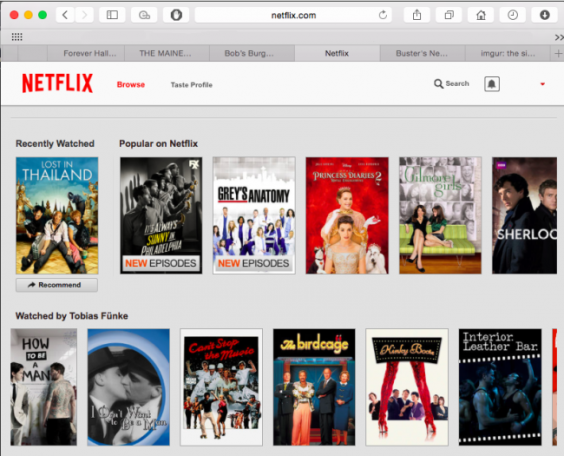Screen dimensions: 564x456
Task: Open The Birdcage poster
Action: [x=314, y=387]
